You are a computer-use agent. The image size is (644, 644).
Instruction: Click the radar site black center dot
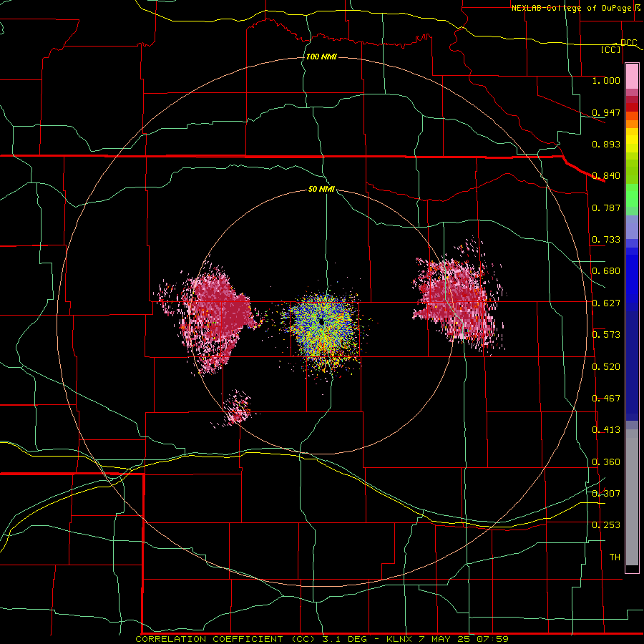coord(321,322)
